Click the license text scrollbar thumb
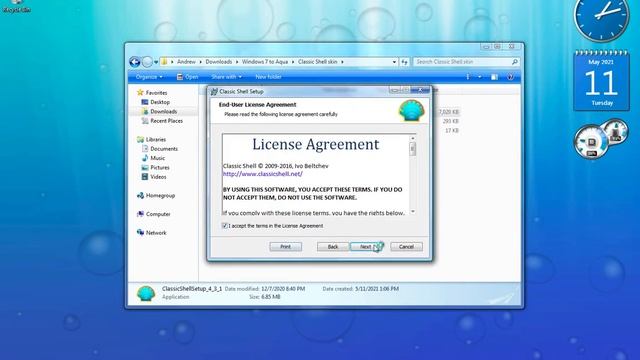The image size is (640, 360). tap(413, 149)
